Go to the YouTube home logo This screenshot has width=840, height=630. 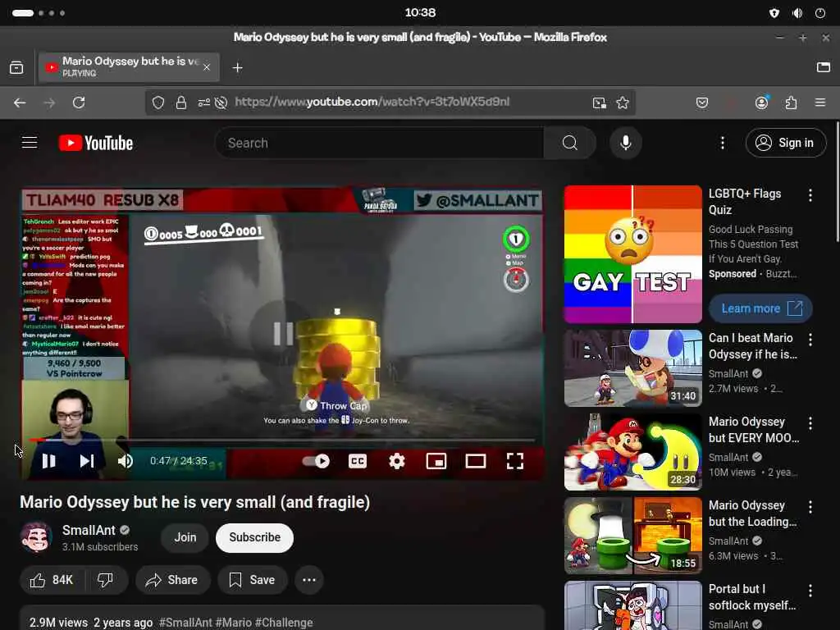click(x=96, y=143)
